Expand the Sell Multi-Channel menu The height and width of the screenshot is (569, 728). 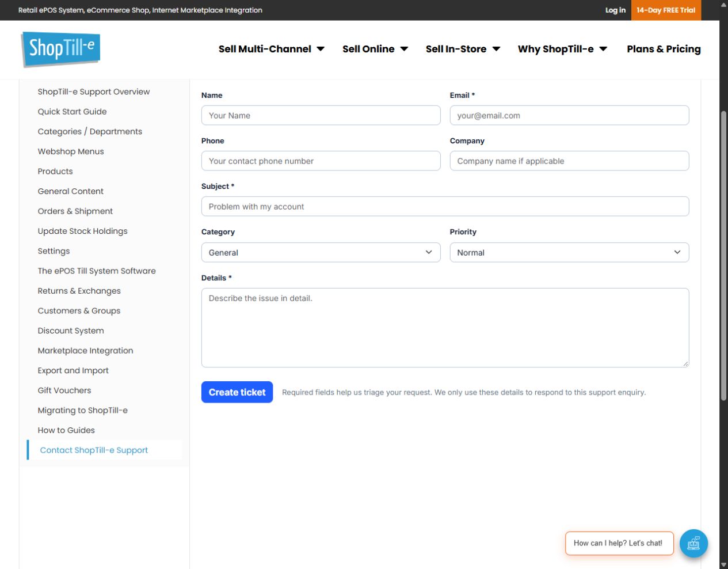tap(272, 49)
